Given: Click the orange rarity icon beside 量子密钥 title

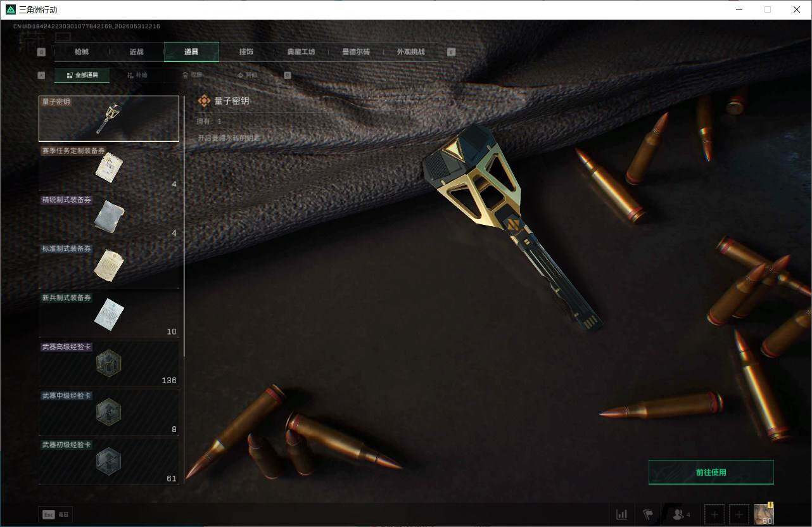Looking at the screenshot, I should (204, 101).
